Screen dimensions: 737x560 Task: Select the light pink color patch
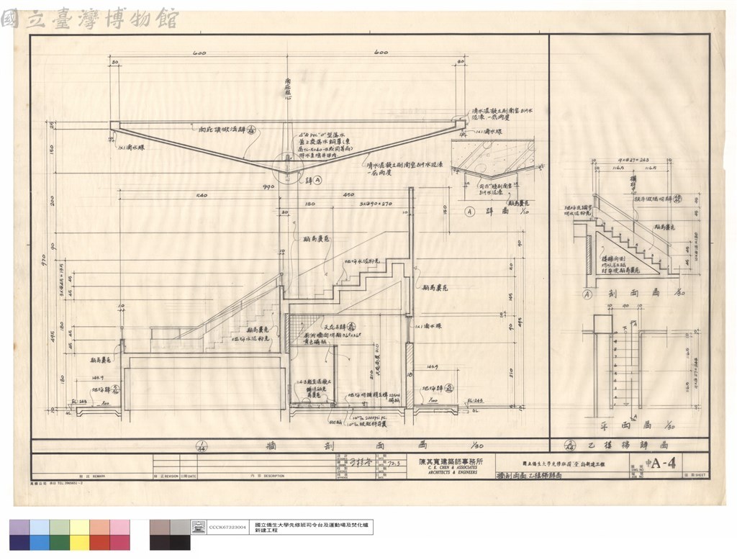[x=120, y=527]
